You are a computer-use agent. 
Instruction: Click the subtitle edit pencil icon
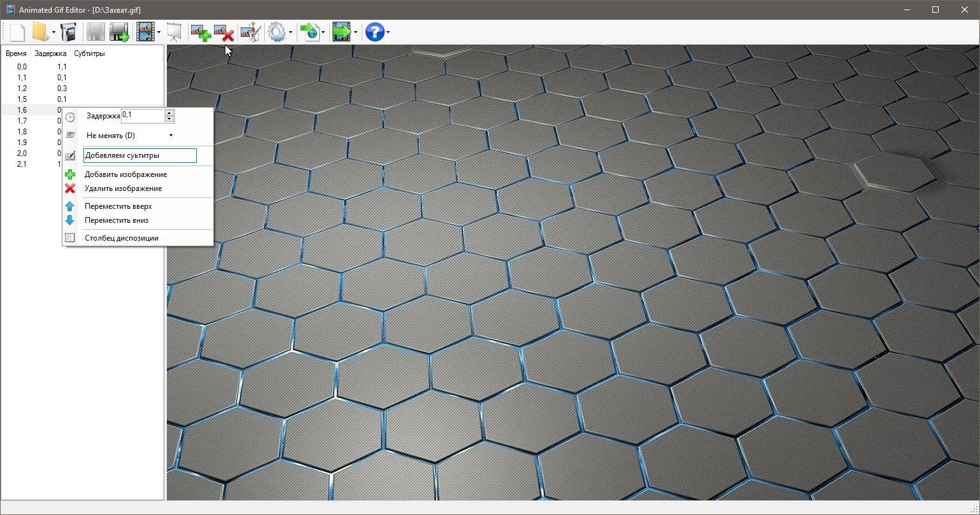71,155
